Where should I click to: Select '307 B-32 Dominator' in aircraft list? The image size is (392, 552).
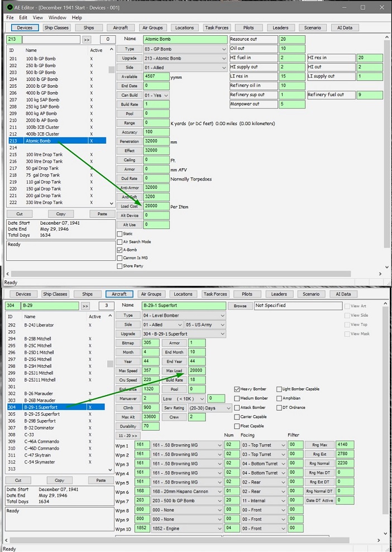[x=56, y=428]
